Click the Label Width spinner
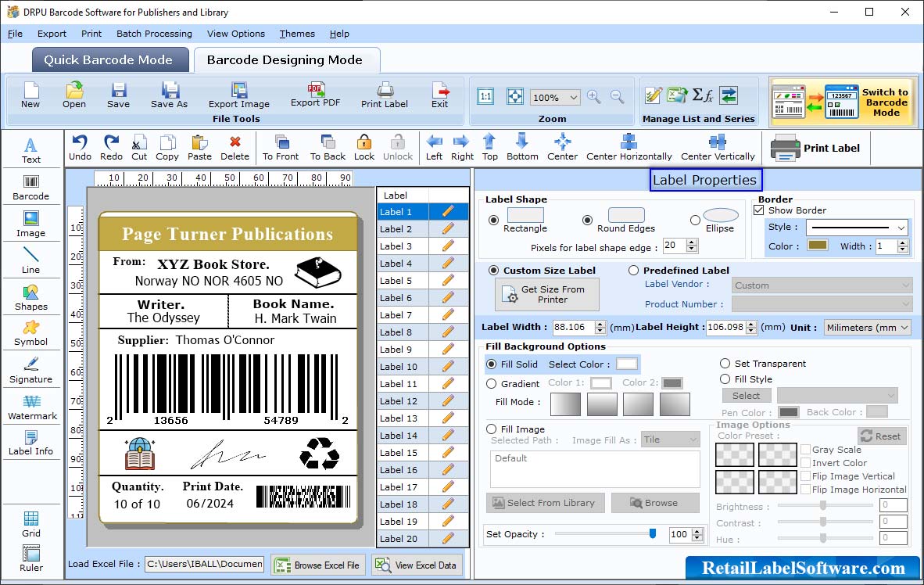Image resolution: width=924 pixels, height=585 pixels. (x=600, y=327)
